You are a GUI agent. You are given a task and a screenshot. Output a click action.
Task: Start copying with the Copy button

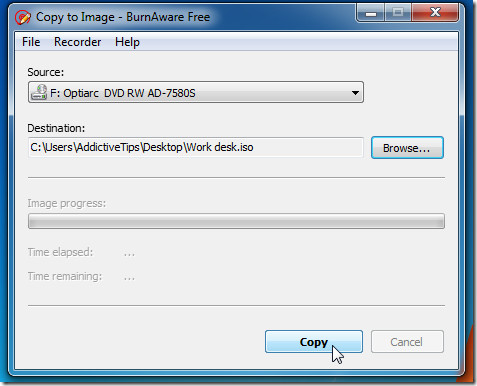pos(314,342)
